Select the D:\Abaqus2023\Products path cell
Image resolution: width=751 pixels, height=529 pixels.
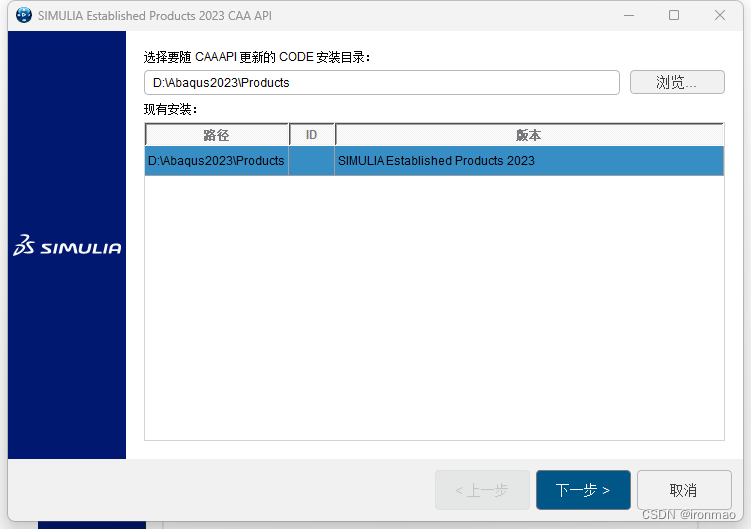tap(216, 161)
